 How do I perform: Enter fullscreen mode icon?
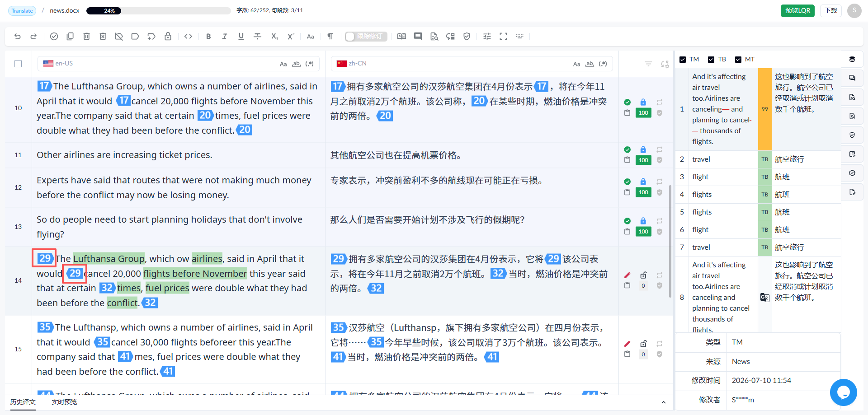[x=503, y=37]
